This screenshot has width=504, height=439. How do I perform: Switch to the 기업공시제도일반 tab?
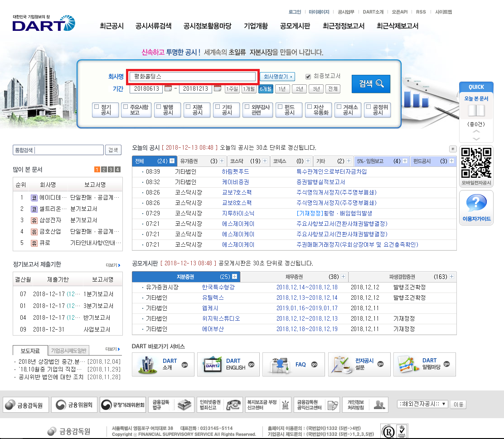coord(69,351)
